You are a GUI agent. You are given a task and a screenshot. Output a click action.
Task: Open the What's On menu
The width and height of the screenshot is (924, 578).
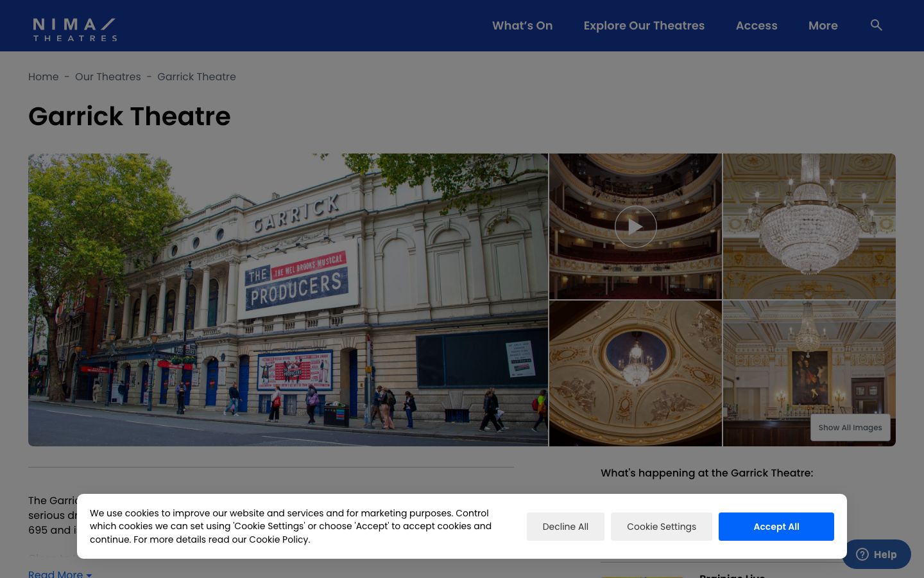pos(522,26)
